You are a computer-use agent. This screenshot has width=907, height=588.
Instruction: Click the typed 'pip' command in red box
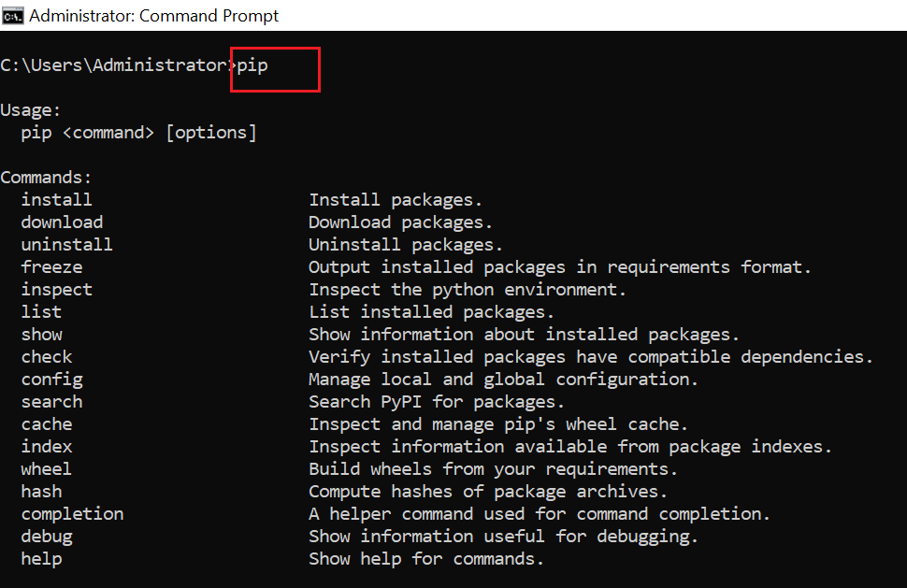253,65
